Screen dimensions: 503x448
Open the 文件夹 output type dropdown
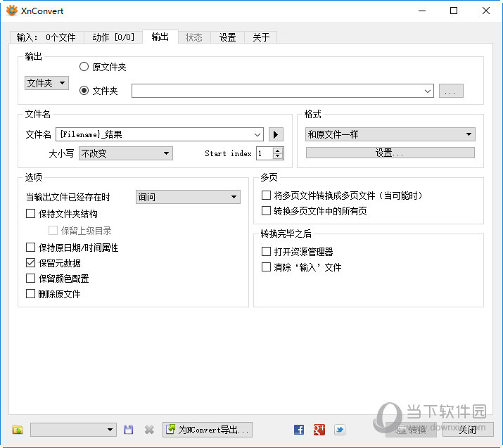(x=46, y=83)
